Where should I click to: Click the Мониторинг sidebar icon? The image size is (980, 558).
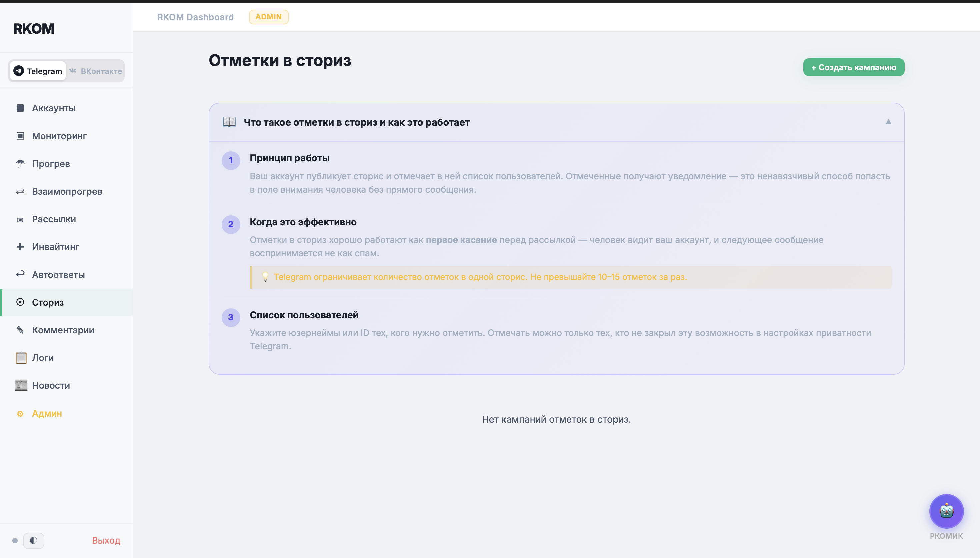click(20, 136)
